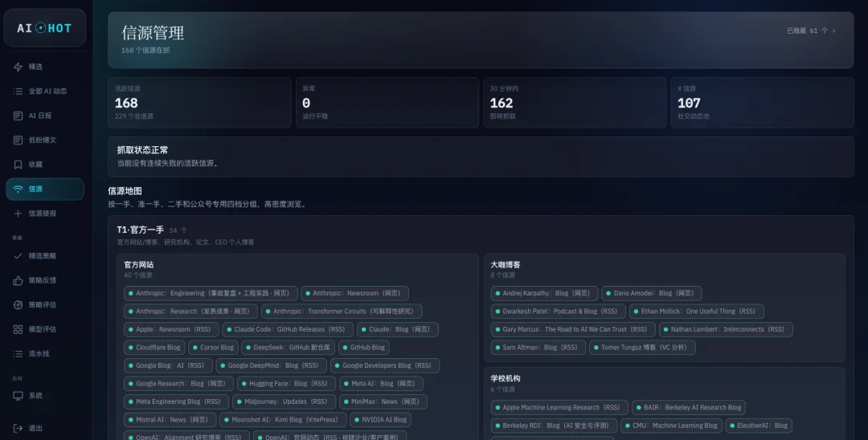
Task: Open Claude Blog source chip
Action: click(x=398, y=329)
